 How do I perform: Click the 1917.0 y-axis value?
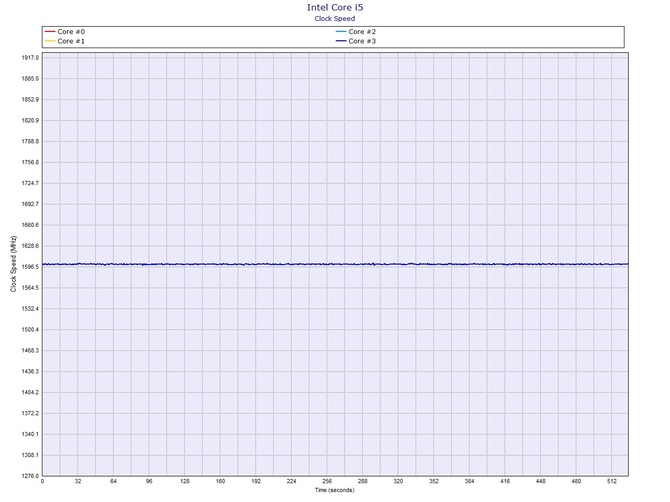(x=30, y=58)
